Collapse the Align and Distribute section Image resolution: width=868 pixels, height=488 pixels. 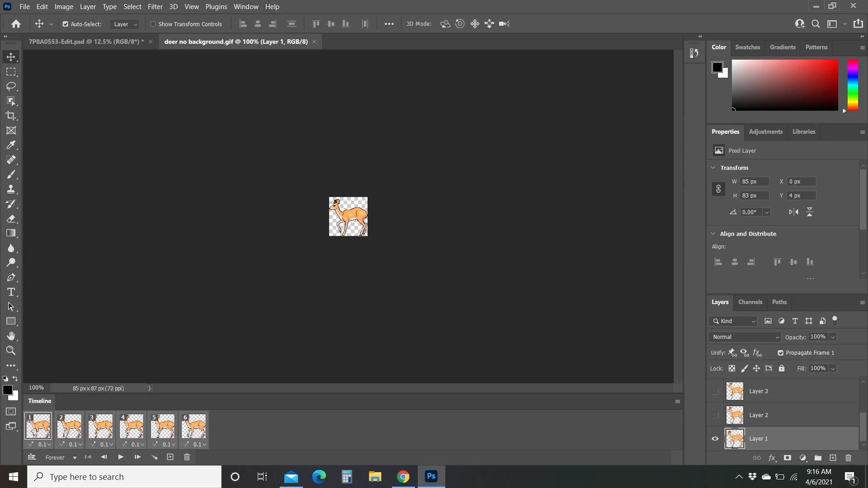pyautogui.click(x=713, y=234)
